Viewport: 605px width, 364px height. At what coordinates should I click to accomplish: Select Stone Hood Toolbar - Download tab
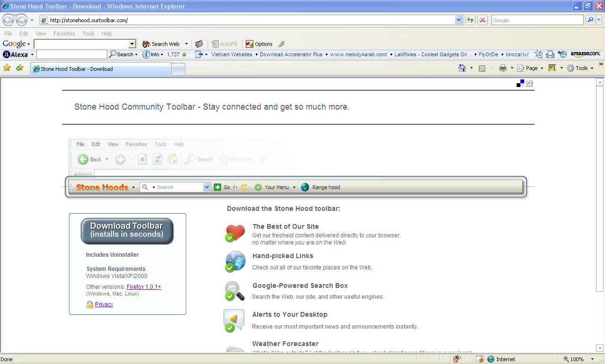101,69
